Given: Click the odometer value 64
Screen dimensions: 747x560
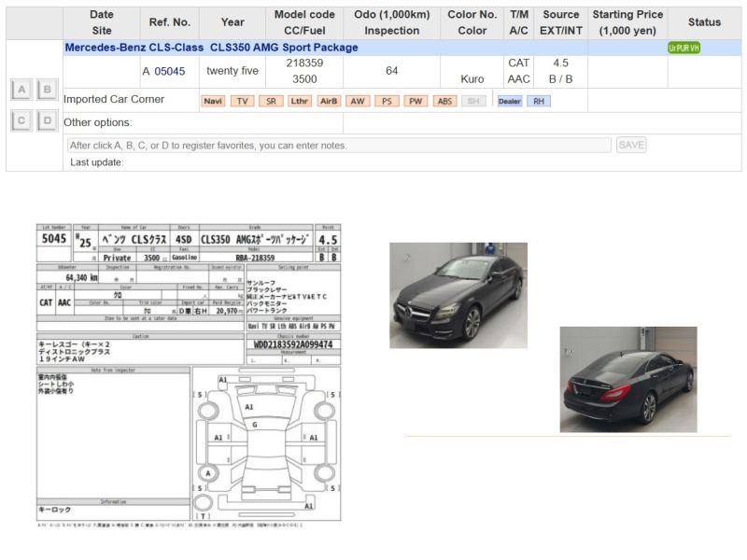Looking at the screenshot, I should pos(391,71).
